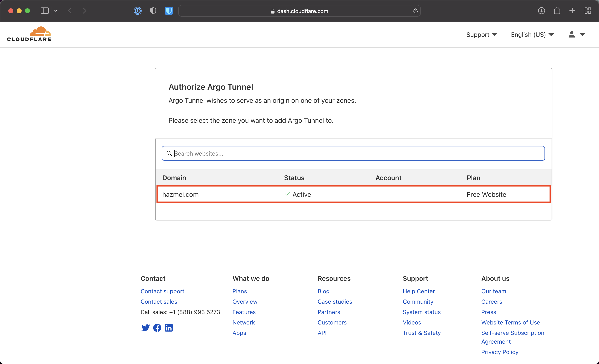Click the Cloudflare logo
The image size is (599, 364).
pos(29,34)
